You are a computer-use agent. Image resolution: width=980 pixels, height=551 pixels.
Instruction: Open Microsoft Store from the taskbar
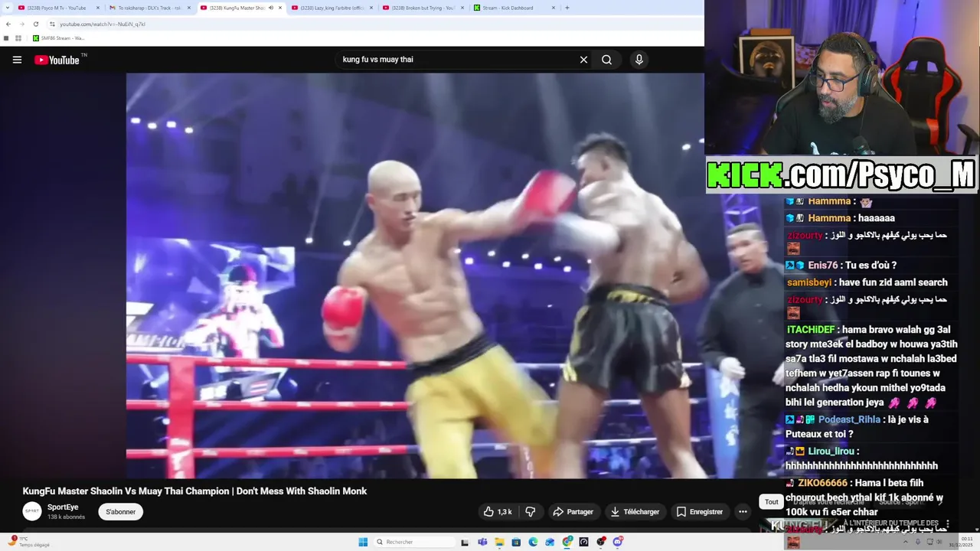pos(516,542)
